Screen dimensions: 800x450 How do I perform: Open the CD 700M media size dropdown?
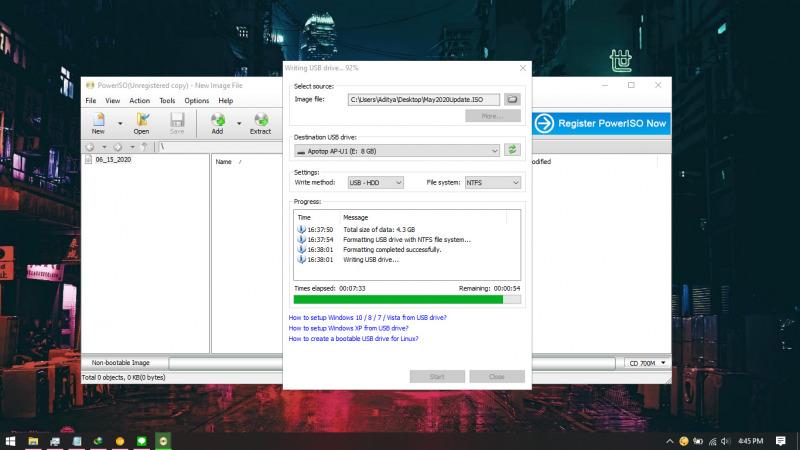click(647, 363)
